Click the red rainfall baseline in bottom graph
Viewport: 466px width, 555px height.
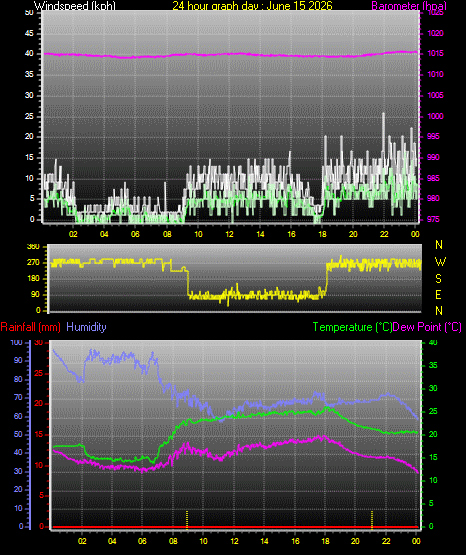[x=235, y=527]
